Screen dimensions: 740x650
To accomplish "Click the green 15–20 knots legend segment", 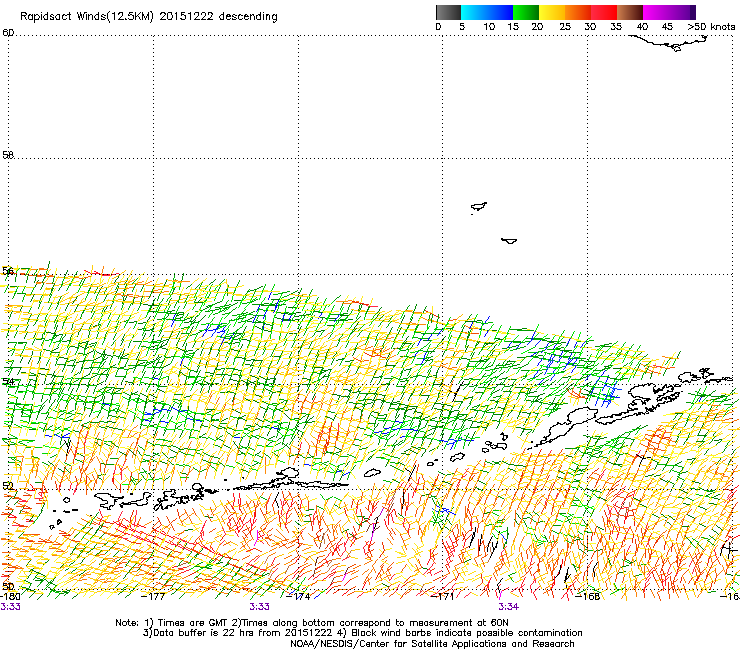I will (526, 12).
